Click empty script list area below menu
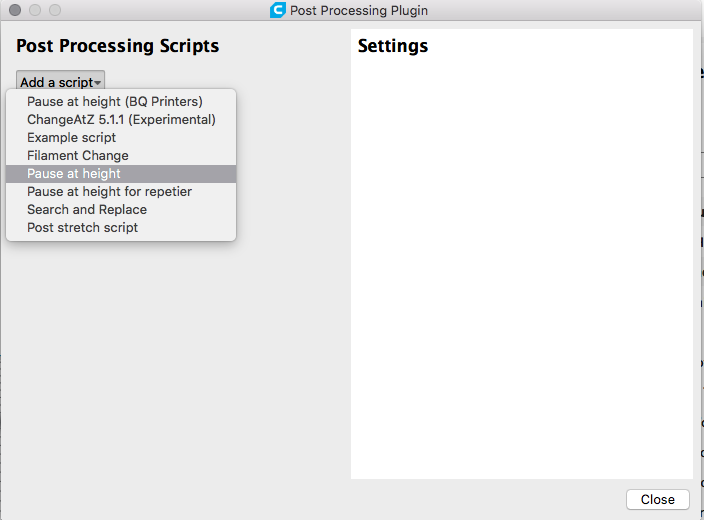Image resolution: width=704 pixels, height=520 pixels. (x=175, y=359)
